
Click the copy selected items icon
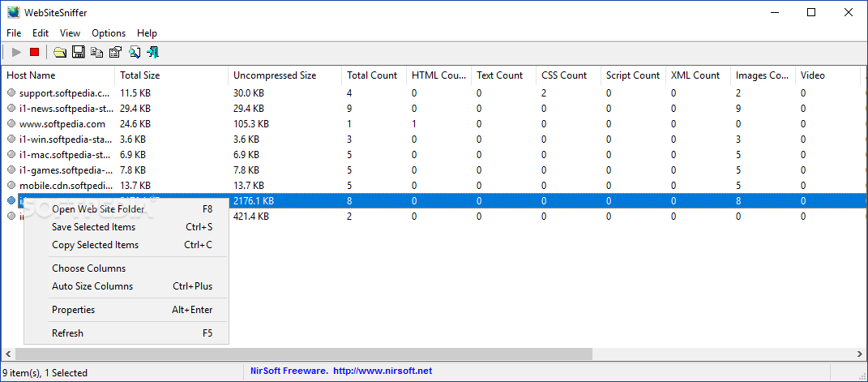97,53
